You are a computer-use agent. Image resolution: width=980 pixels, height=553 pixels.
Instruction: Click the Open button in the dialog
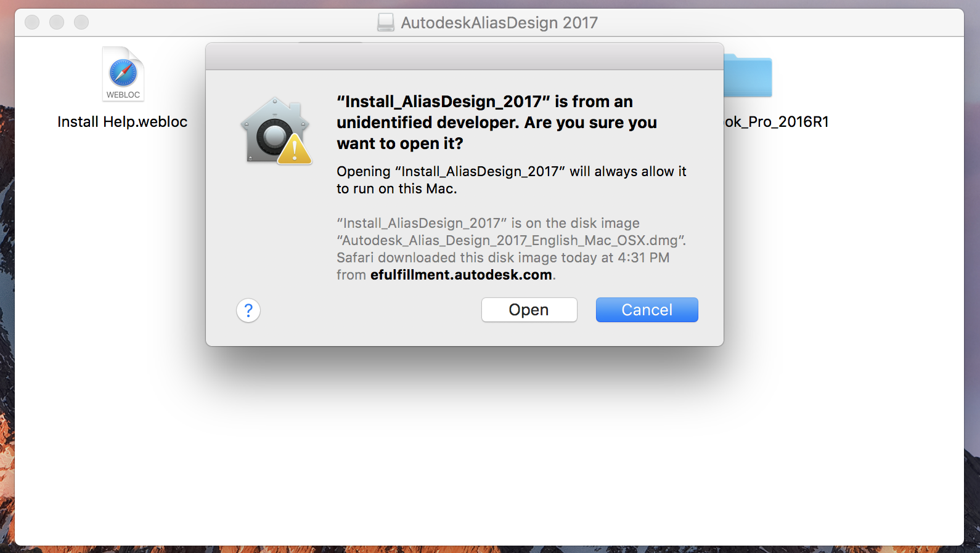tap(529, 310)
